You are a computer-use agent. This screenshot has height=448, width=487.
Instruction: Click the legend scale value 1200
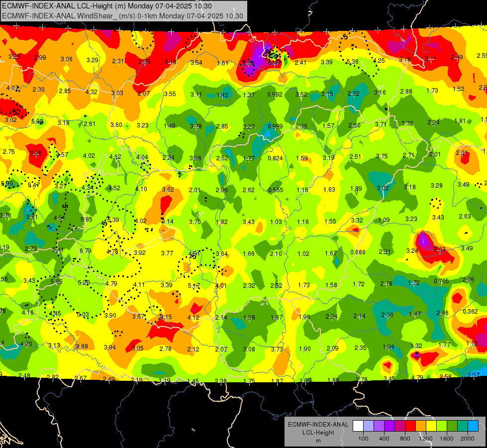pyautogui.click(x=425, y=439)
